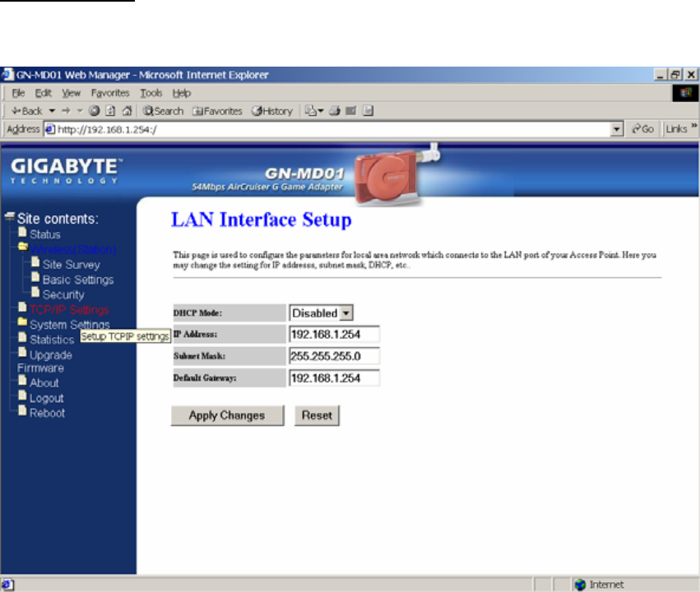The height and width of the screenshot is (592, 700).
Task: Open the Edit menu
Action: point(44,93)
